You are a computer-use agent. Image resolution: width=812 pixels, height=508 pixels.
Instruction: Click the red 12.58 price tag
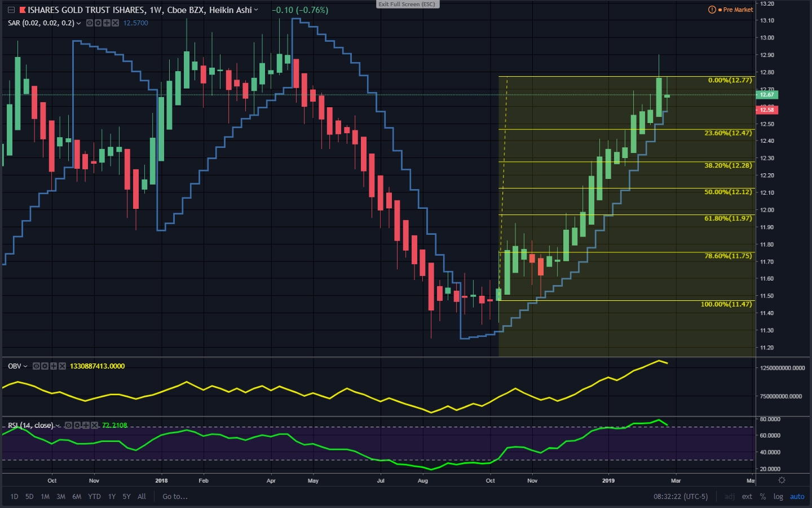pos(767,110)
